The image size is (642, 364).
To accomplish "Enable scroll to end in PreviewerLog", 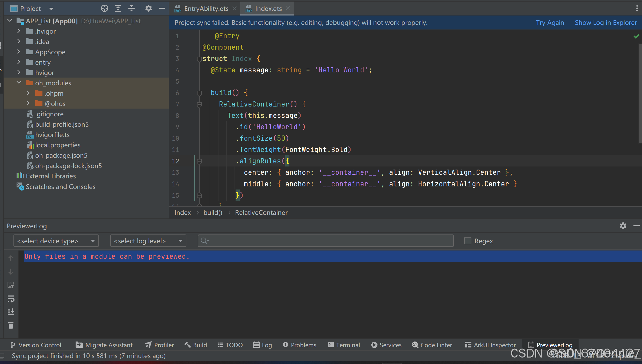I will tap(11, 312).
